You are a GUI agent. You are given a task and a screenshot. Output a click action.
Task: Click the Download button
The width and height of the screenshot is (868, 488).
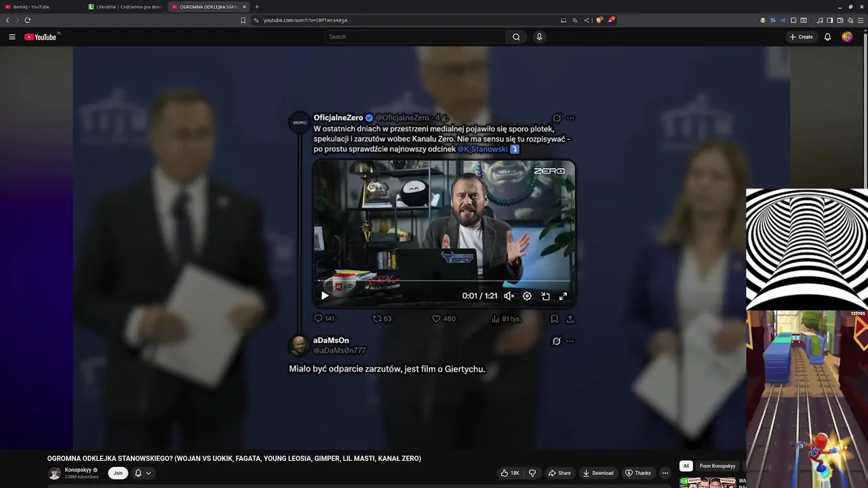coord(598,473)
